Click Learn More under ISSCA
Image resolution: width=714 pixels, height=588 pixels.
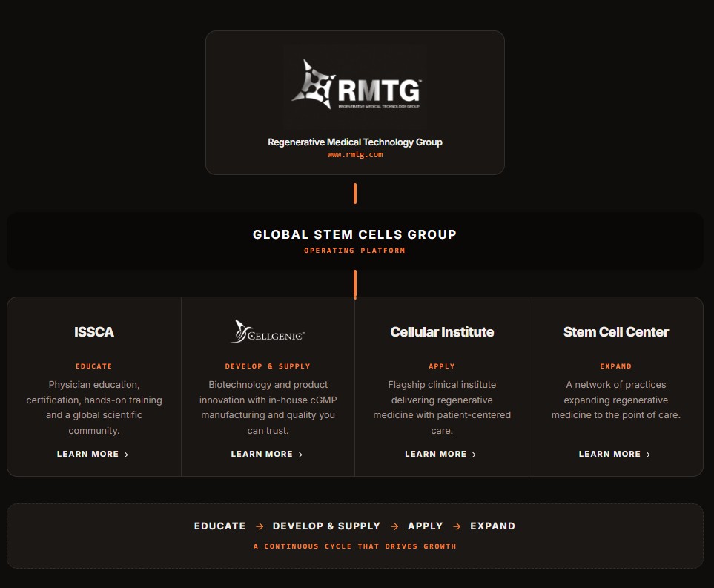[x=87, y=454]
